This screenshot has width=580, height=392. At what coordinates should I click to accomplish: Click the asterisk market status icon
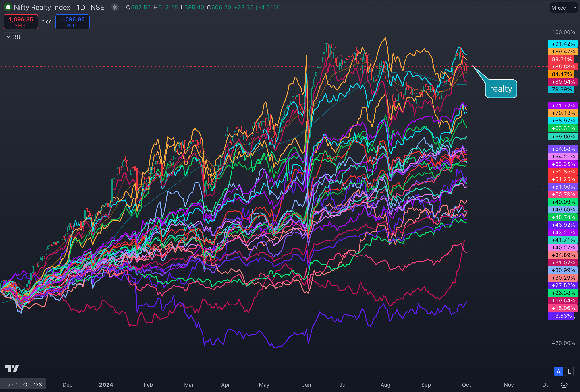tap(115, 7)
